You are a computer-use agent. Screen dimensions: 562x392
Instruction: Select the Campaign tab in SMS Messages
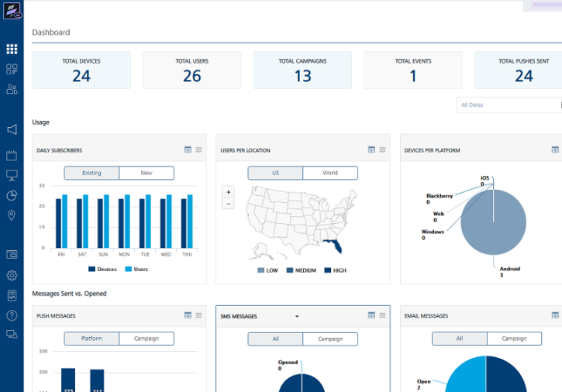330,339
